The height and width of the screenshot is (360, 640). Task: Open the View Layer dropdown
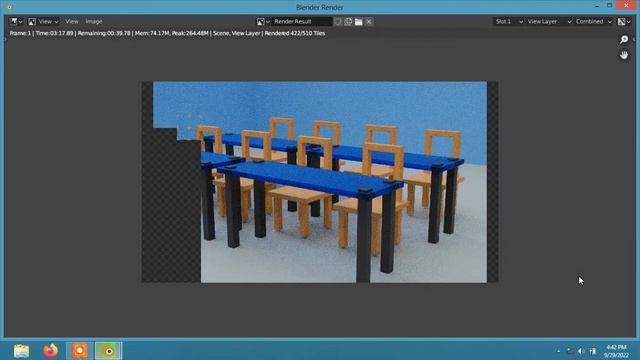(549, 22)
